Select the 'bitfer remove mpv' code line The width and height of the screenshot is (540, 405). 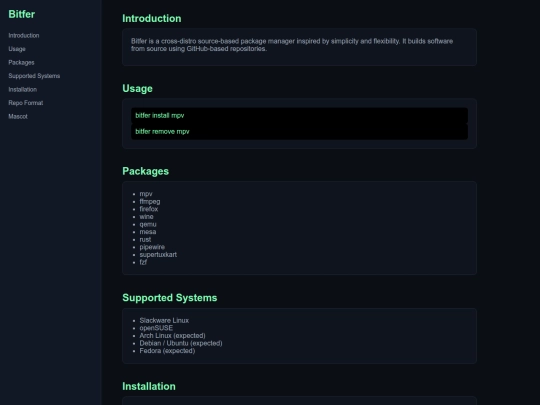pos(299,132)
